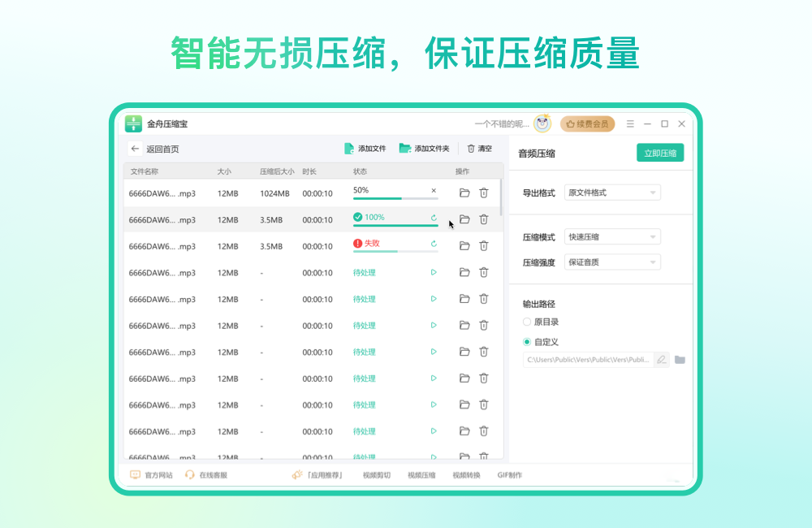Image resolution: width=812 pixels, height=528 pixels.
Task: Click the 50% compression progress bar
Action: click(395, 197)
